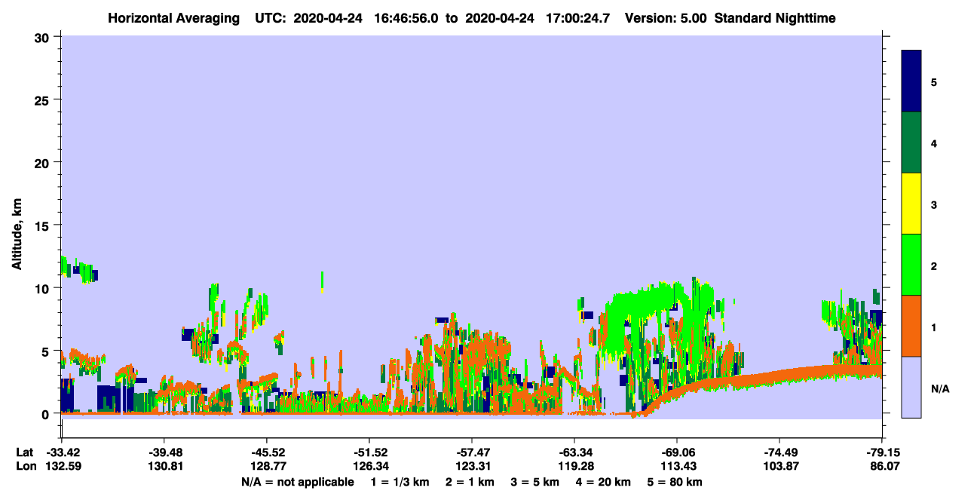Click the lavender N/A colorbar swatch
This screenshot has width=980, height=503.
pyautogui.click(x=911, y=387)
